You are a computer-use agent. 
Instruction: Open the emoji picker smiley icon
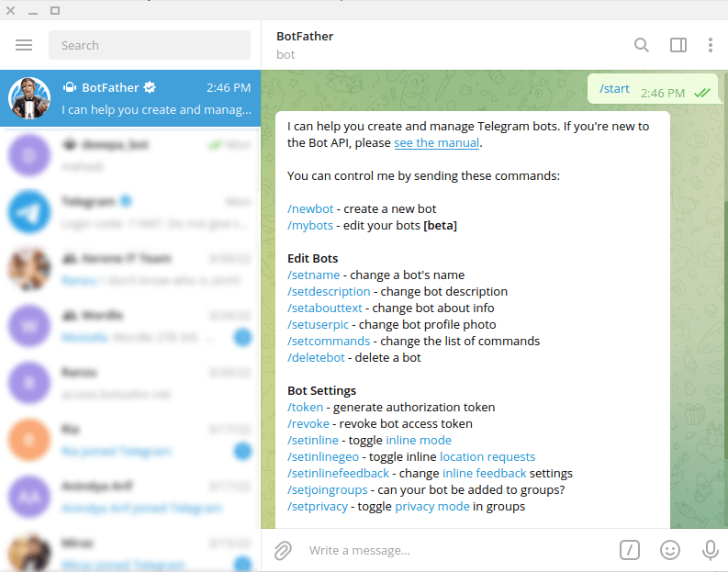coord(670,550)
